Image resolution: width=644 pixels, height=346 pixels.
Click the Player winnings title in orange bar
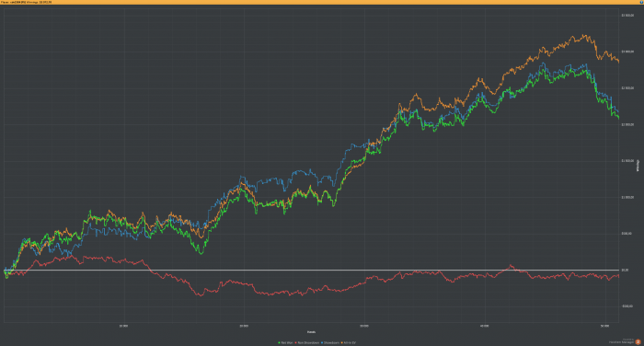click(x=27, y=2)
